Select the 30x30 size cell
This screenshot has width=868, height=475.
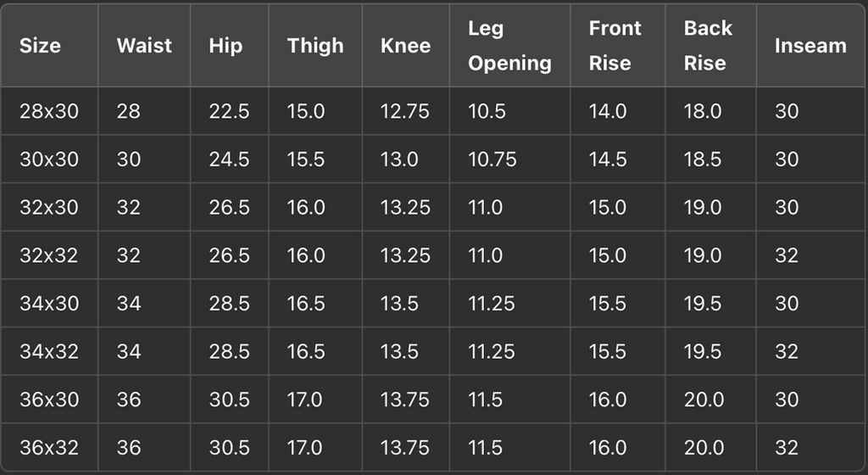(48, 159)
